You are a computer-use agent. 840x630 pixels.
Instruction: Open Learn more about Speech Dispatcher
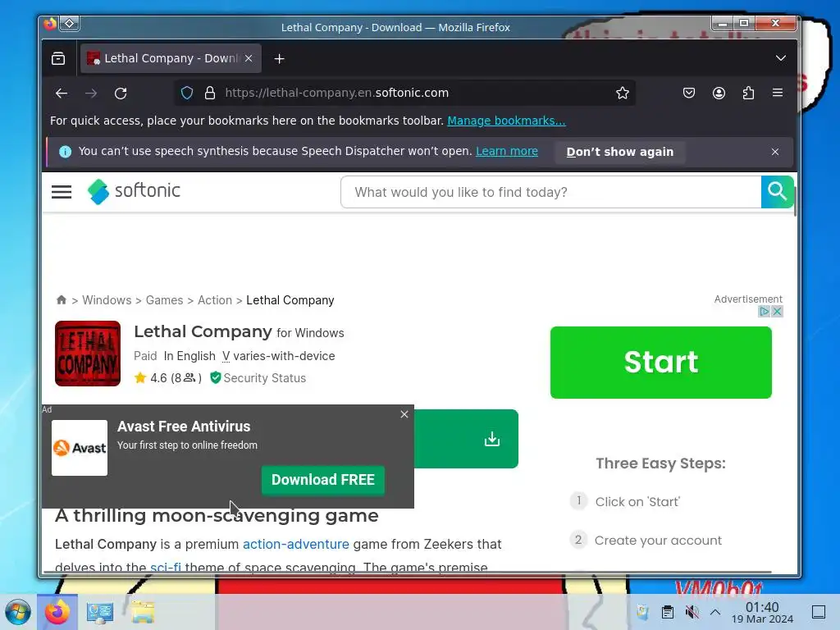click(507, 151)
